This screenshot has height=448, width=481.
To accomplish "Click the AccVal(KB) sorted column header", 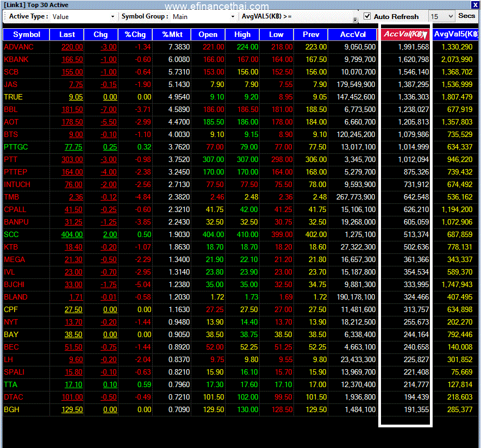I will coord(405,34).
